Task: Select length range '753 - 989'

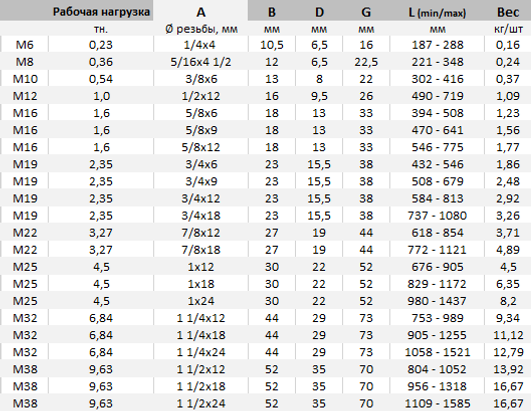Action: 437,318
